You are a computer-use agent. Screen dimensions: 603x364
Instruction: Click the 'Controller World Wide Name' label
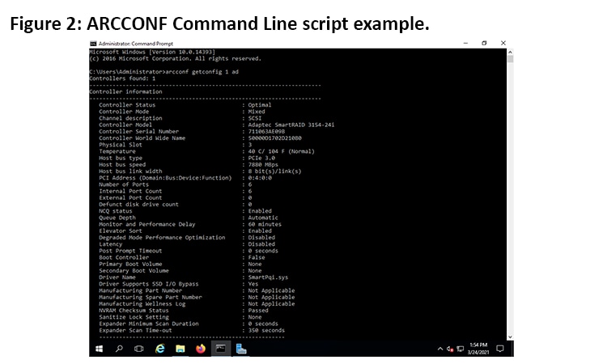point(142,138)
